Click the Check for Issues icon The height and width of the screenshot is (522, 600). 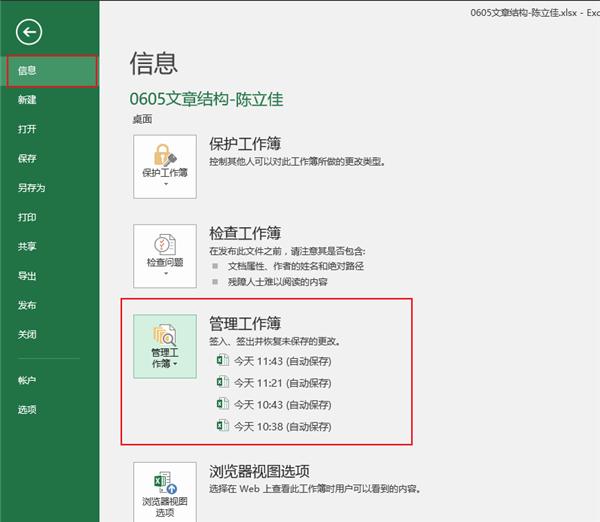165,244
